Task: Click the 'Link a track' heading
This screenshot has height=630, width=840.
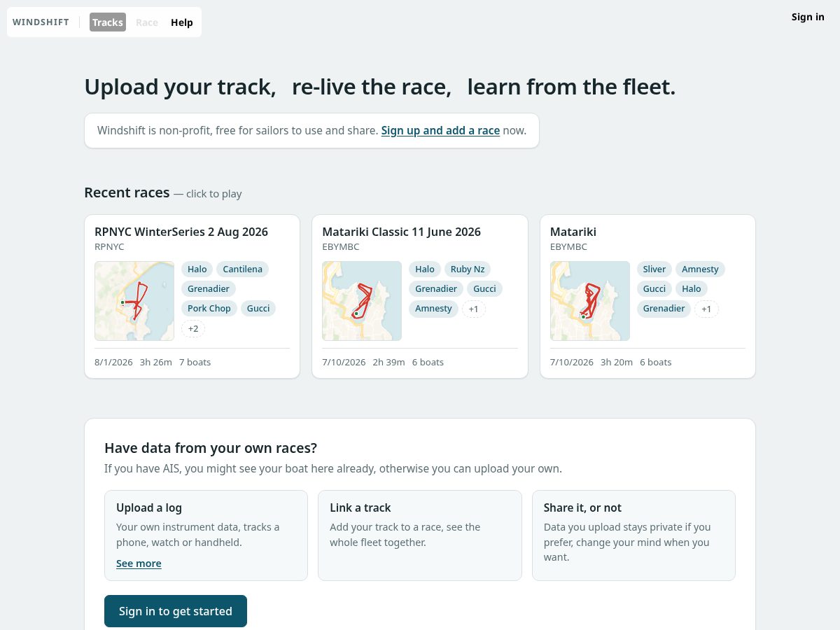Action: (360, 507)
